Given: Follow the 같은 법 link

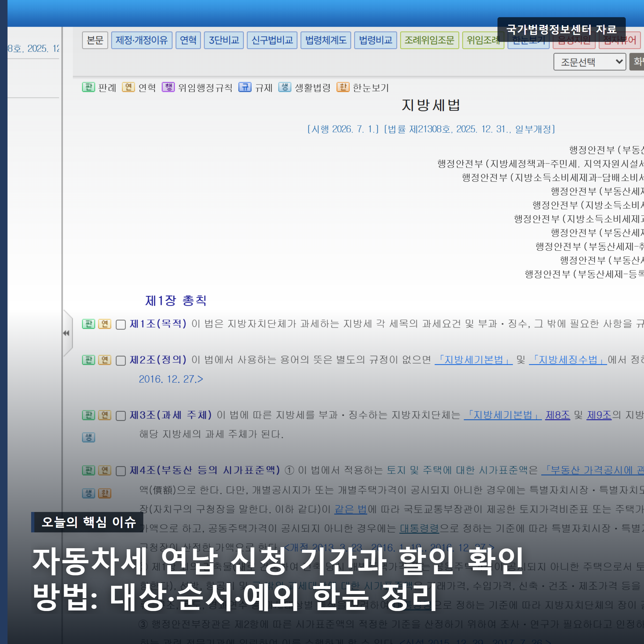Looking at the screenshot, I should (x=351, y=509).
